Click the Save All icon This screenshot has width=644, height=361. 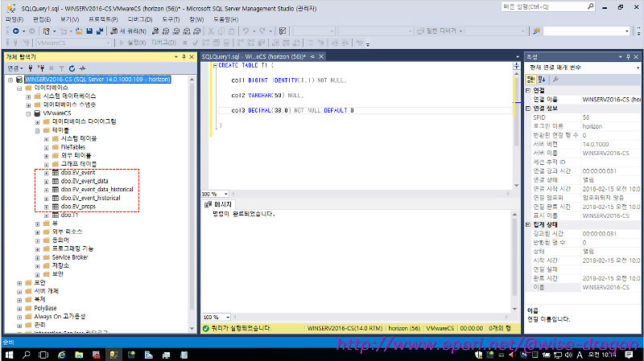[x=99, y=31]
